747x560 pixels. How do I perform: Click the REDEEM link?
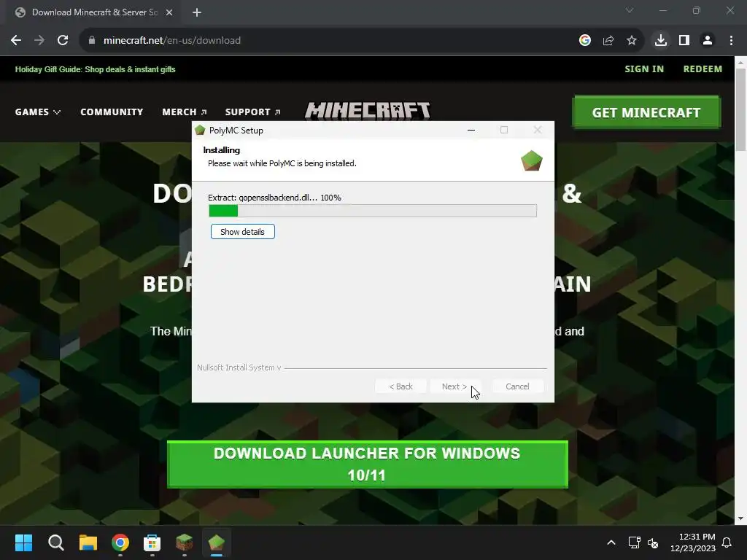[x=703, y=69]
